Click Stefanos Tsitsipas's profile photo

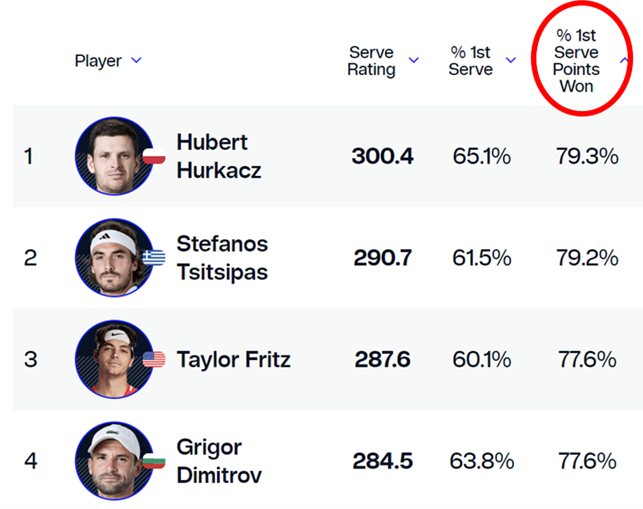[113, 257]
